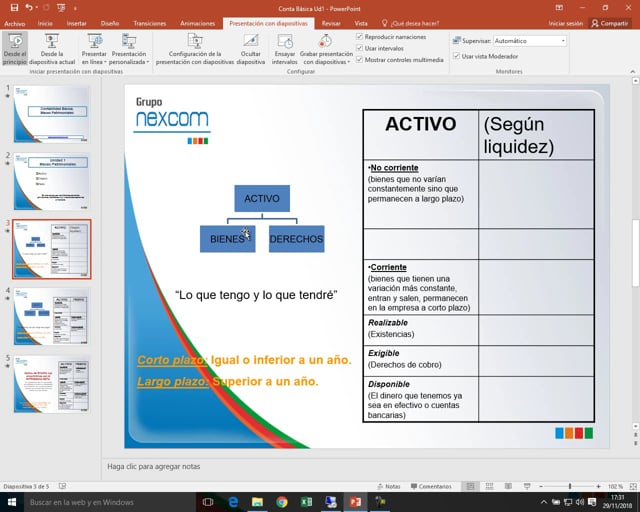Select the BIENES box in diagram

coord(227,239)
